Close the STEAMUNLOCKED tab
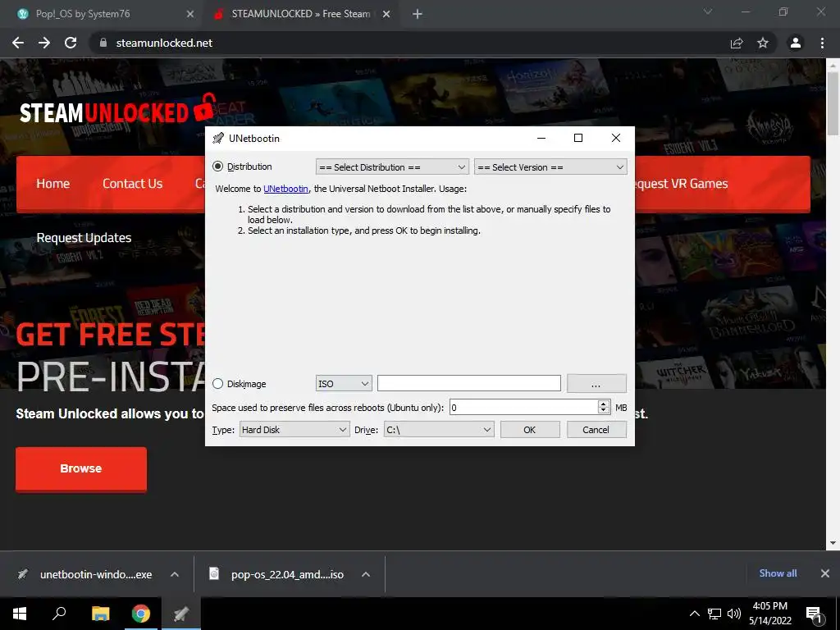Viewport: 840px width, 630px height. tap(386, 14)
